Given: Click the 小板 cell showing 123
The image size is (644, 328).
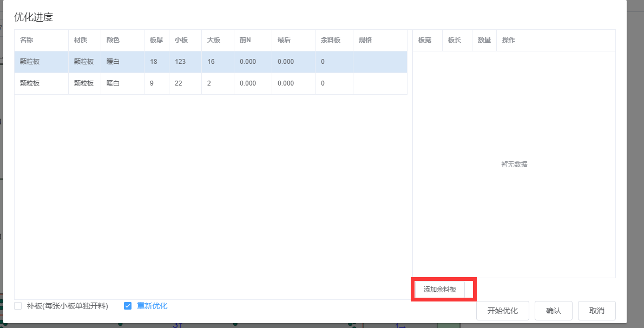Looking at the screenshot, I should click(x=181, y=62).
